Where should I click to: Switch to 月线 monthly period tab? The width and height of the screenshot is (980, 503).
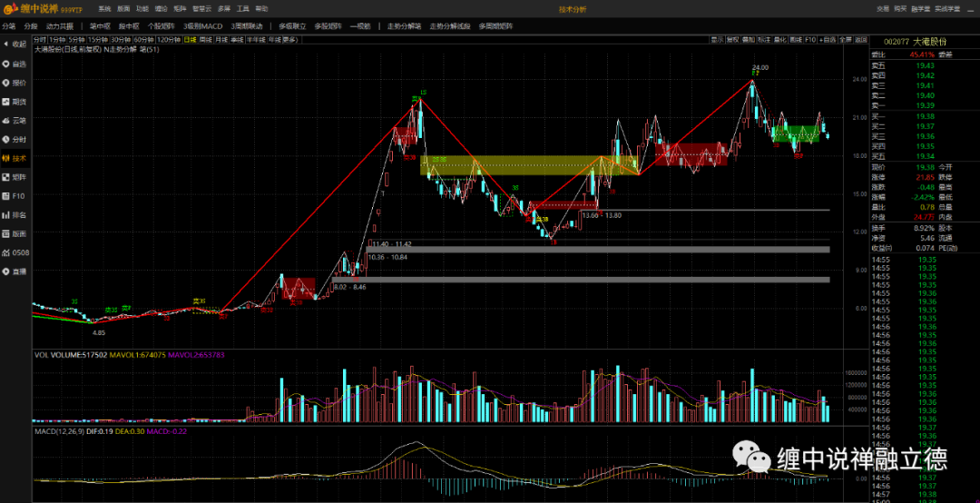click(221, 39)
